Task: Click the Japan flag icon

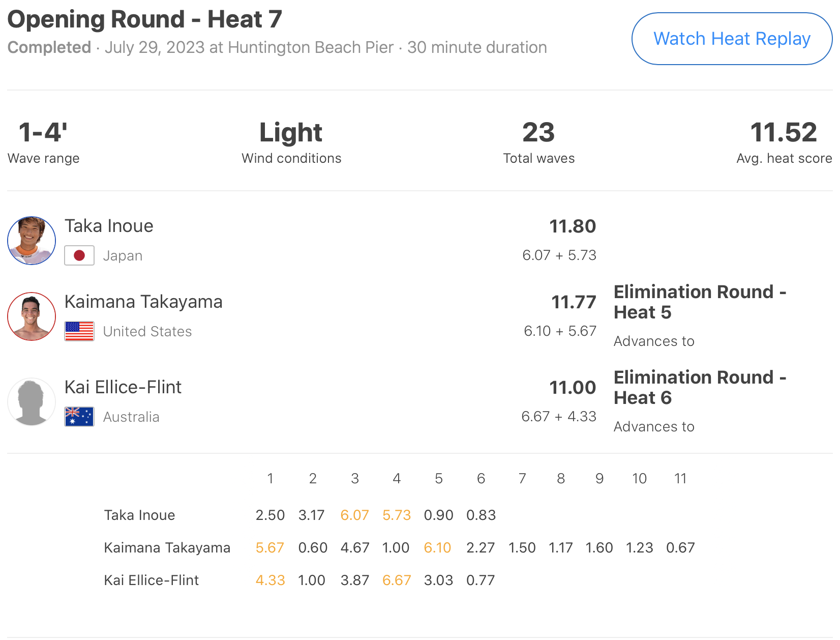Action: [79, 255]
